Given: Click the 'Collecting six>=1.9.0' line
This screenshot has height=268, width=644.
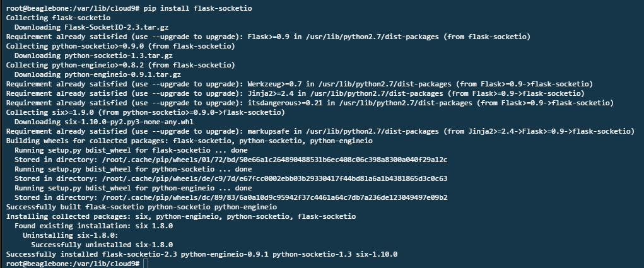Looking at the screenshot, I should point(146,112).
